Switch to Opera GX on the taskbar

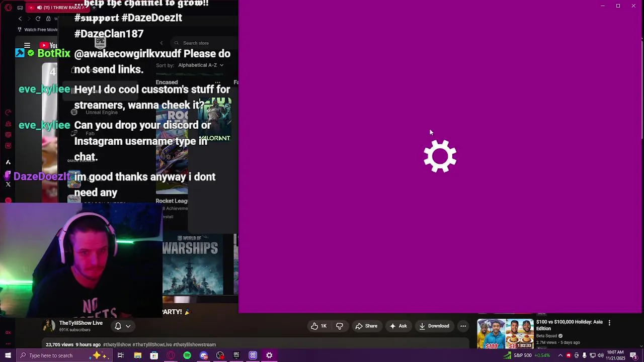[171, 355]
